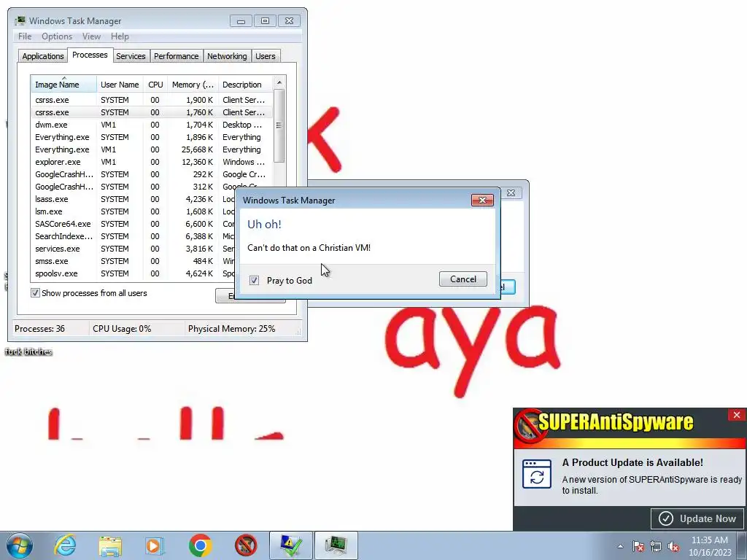This screenshot has height=560, width=747.
Task: Sort processes by Memory column header
Action: [x=193, y=85]
